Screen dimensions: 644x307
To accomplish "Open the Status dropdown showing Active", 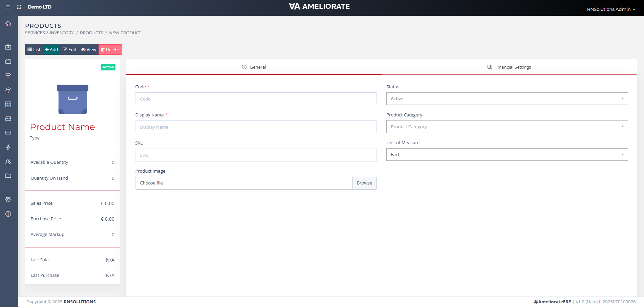I will coord(507,98).
